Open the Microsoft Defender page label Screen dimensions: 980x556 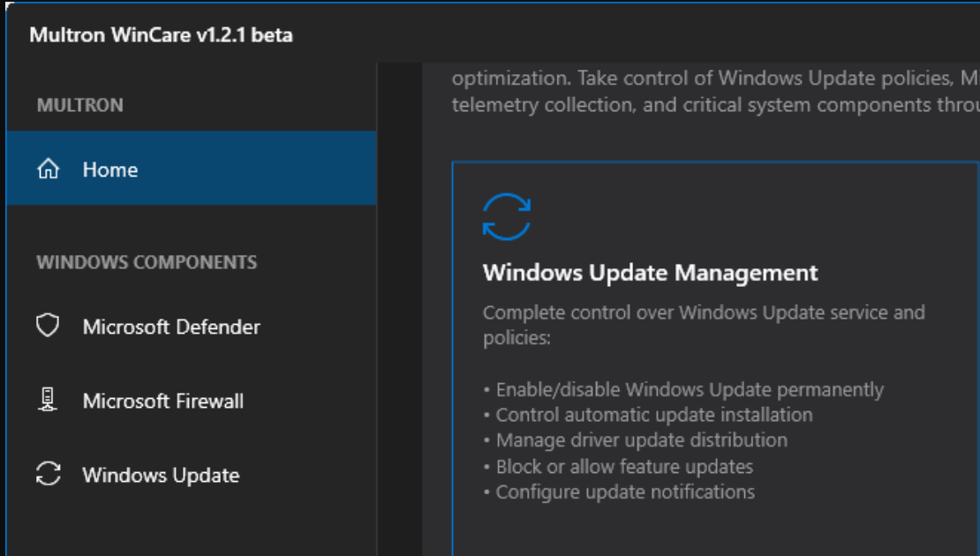click(x=171, y=327)
